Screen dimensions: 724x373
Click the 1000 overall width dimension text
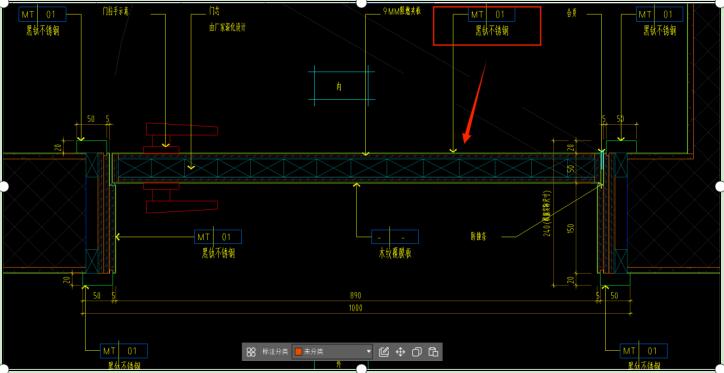click(356, 308)
